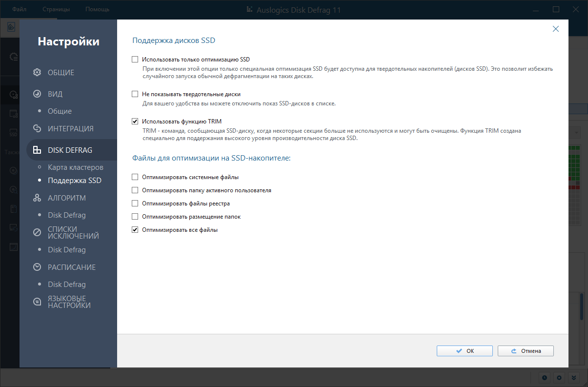The image size is (588, 387).
Task: Open the ИНТЕГРАЦИЯ settings section
Action: [x=71, y=129]
